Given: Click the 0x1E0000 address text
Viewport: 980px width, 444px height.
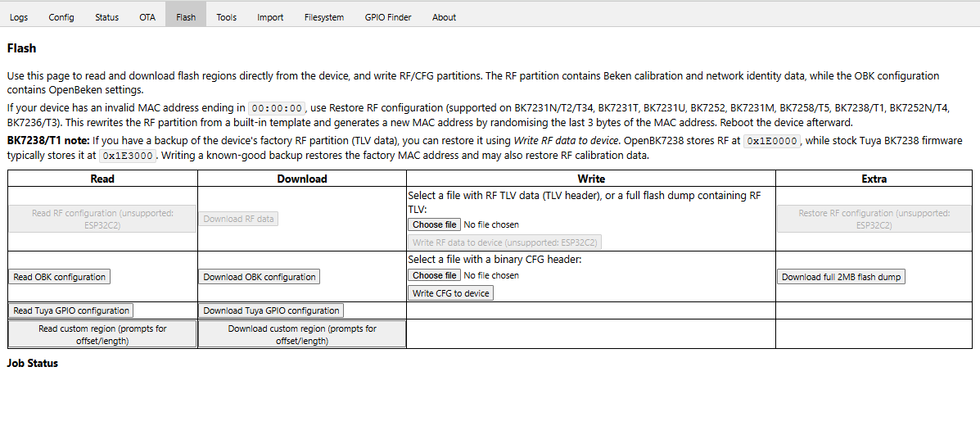Looking at the screenshot, I should [x=772, y=142].
